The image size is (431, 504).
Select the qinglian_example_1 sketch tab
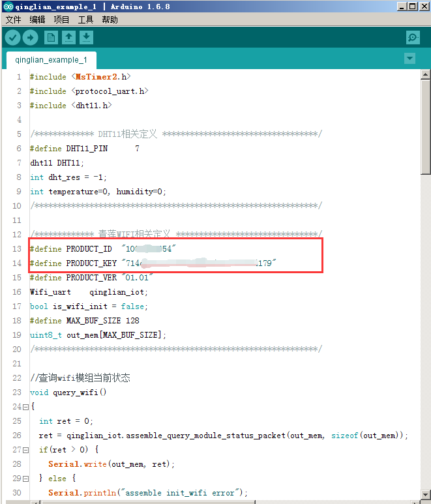[51, 60]
